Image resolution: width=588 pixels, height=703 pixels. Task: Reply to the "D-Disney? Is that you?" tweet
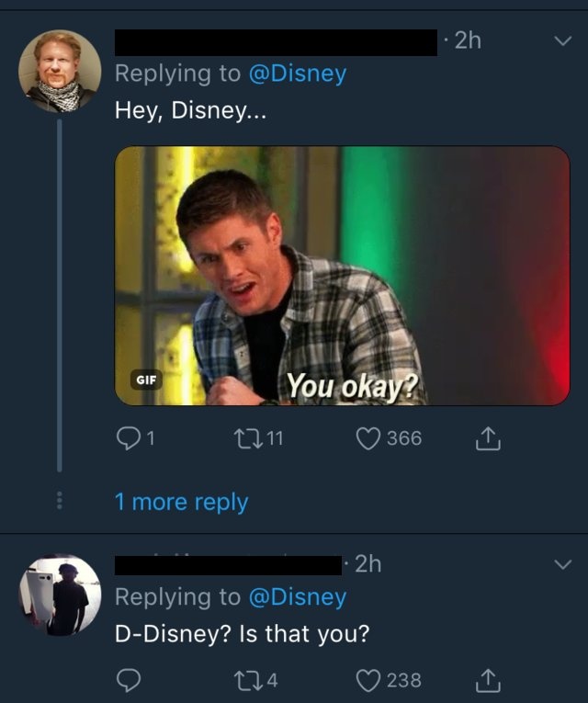point(128,680)
